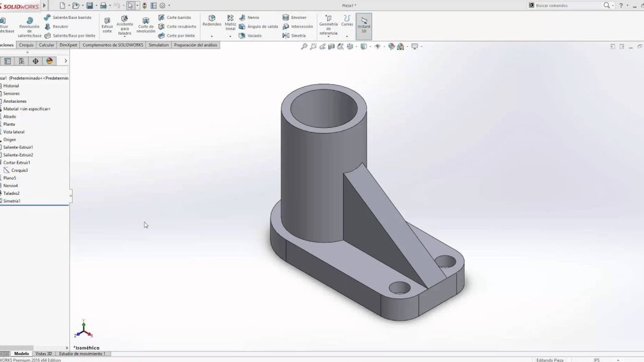Click the Redondeo fillet tool
This screenshot has height=362, width=644.
(x=212, y=21)
